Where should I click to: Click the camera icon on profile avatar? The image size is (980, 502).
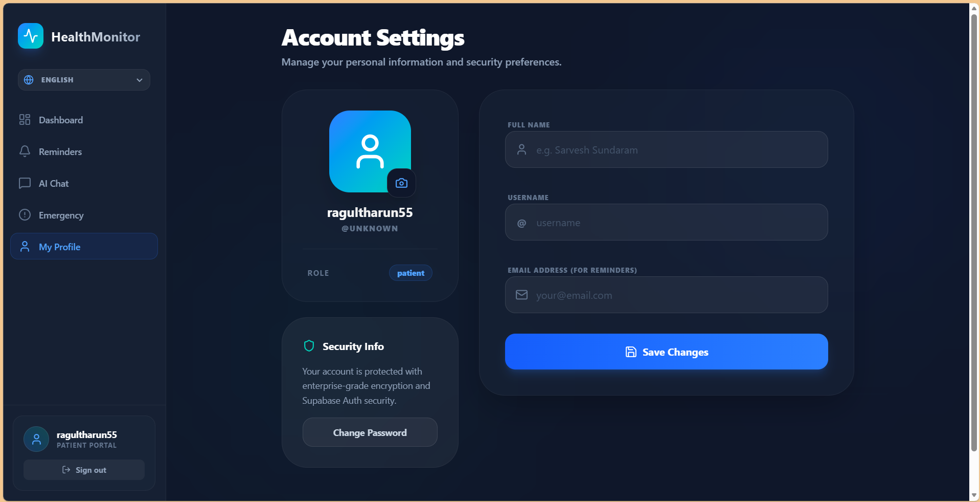401,183
